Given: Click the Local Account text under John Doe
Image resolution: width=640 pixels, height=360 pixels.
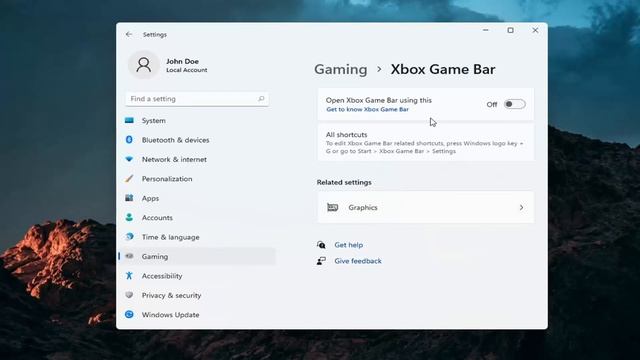Looking at the screenshot, I should click(187, 70).
